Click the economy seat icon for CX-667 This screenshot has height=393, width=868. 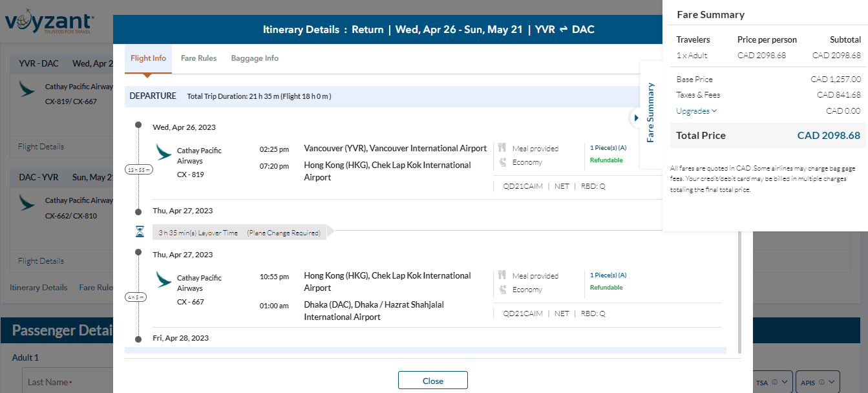pyautogui.click(x=502, y=290)
